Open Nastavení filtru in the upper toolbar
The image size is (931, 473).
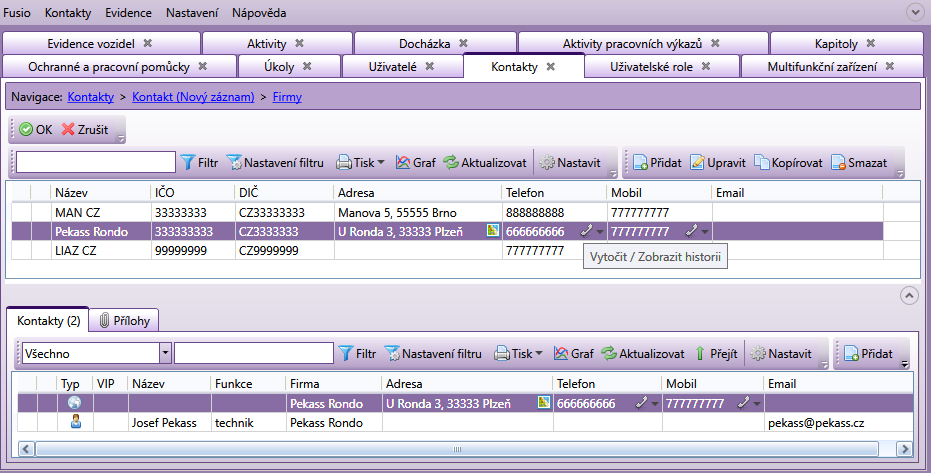pos(275,163)
